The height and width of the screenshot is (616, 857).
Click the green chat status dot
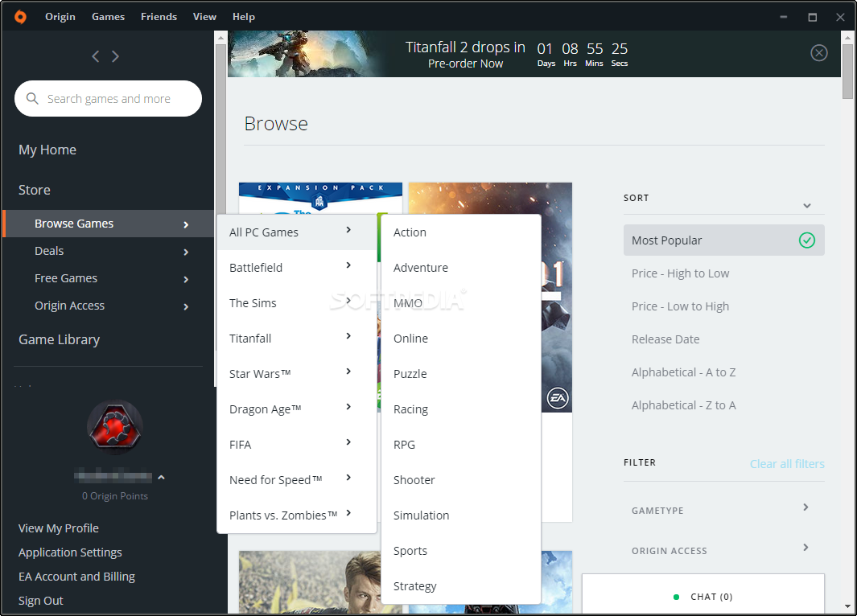pos(676,597)
